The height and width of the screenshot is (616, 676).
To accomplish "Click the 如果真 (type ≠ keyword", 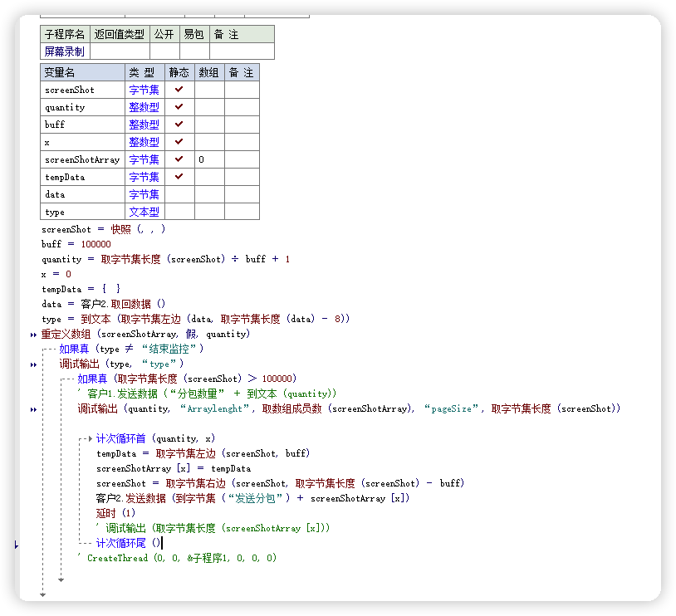I will click(x=74, y=349).
